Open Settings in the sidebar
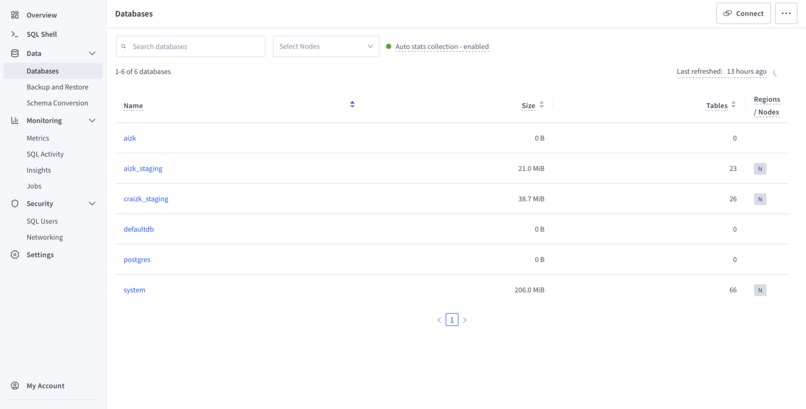Image resolution: width=806 pixels, height=409 pixels. coord(40,254)
